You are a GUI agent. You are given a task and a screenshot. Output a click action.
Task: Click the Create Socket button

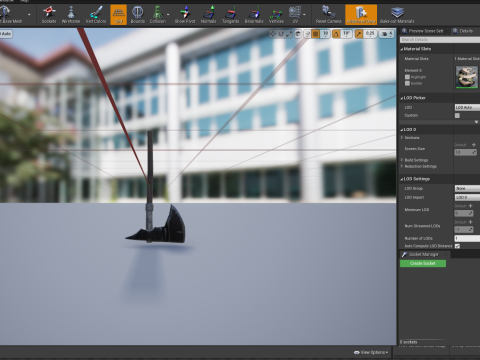tap(423, 263)
